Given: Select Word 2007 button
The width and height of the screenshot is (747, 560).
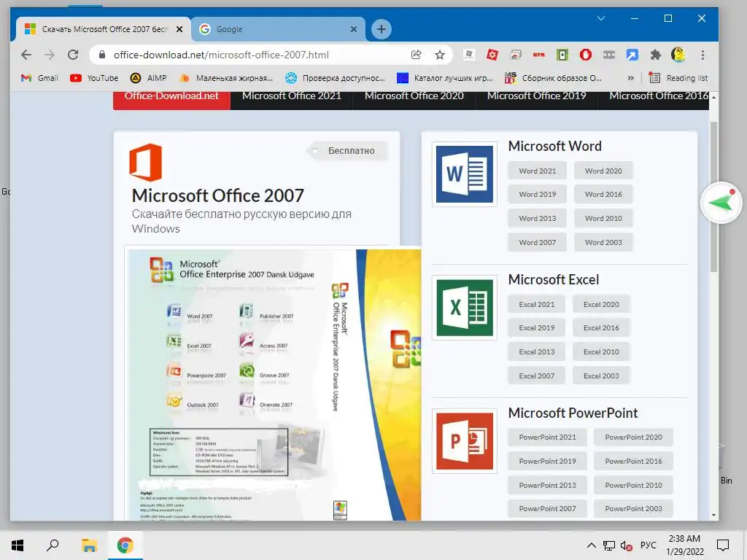Looking at the screenshot, I should [x=538, y=242].
